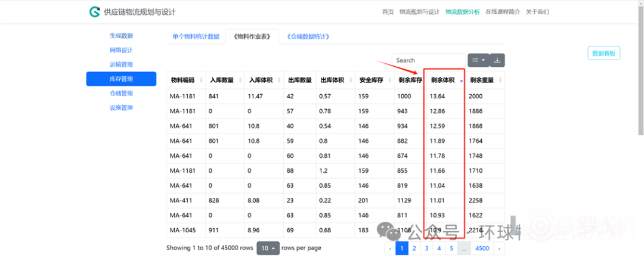
Task: Click remaining volume value 11.01
Action: tap(438, 201)
